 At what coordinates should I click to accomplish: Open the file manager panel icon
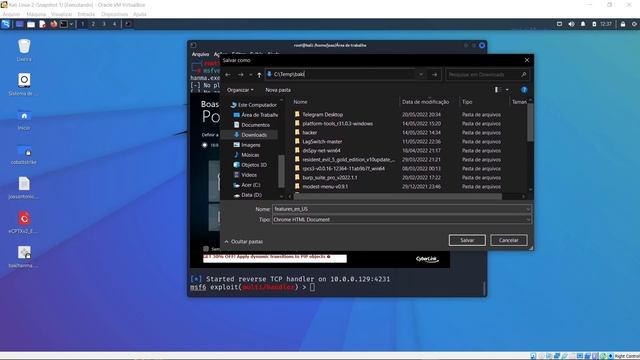pyautogui.click(x=31, y=24)
